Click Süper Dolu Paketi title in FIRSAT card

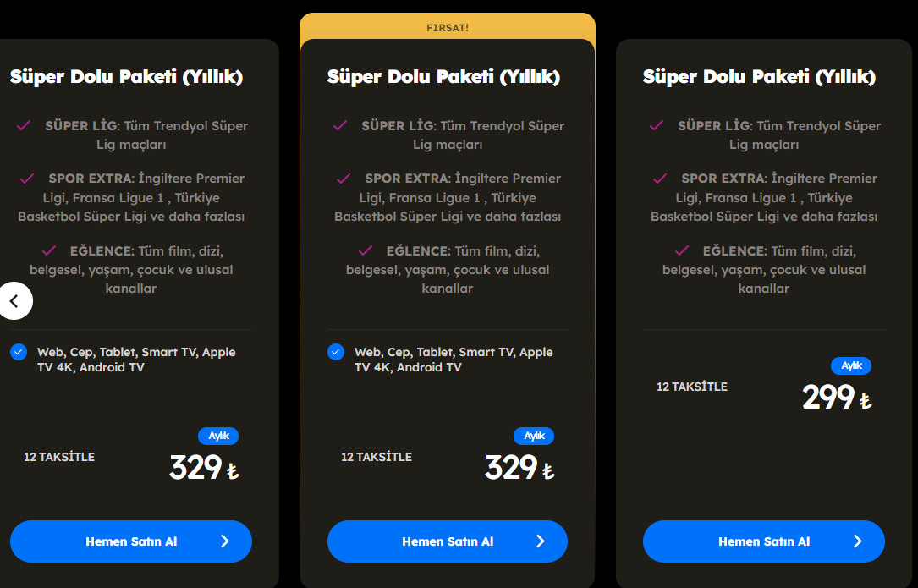(443, 76)
